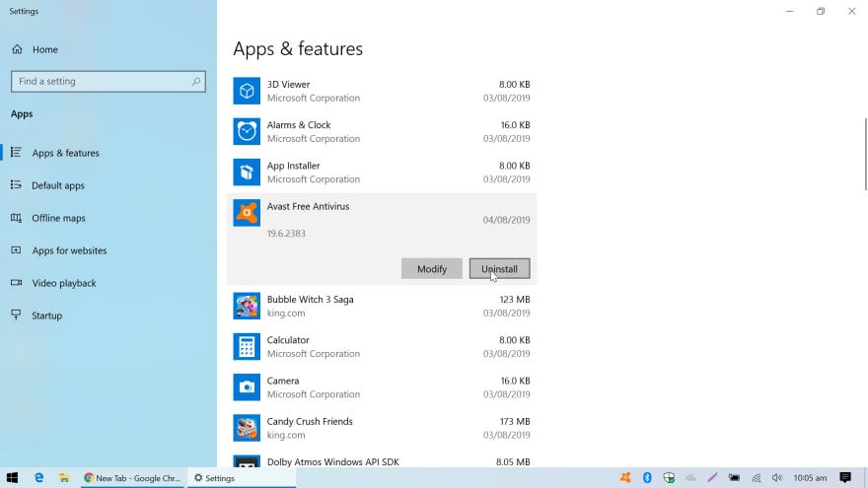This screenshot has height=488, width=868.
Task: Click the apps list vertical scrollbar thumb
Action: [x=865, y=154]
